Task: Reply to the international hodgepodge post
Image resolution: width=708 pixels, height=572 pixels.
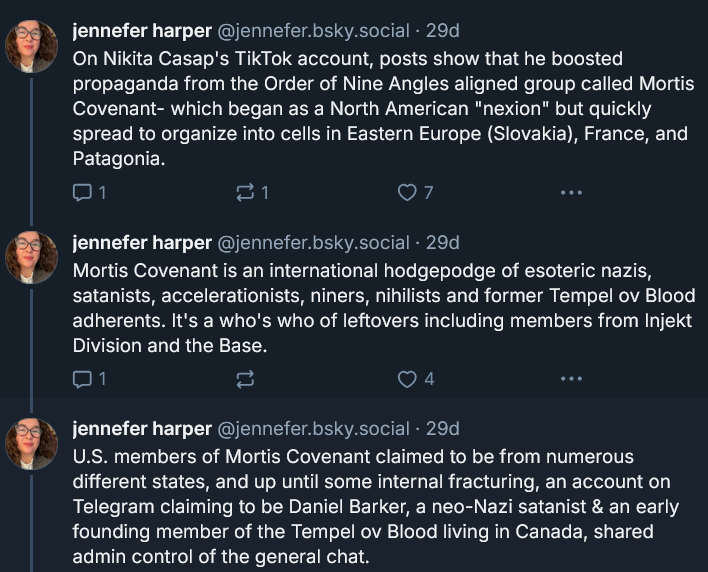Action: coord(83,379)
